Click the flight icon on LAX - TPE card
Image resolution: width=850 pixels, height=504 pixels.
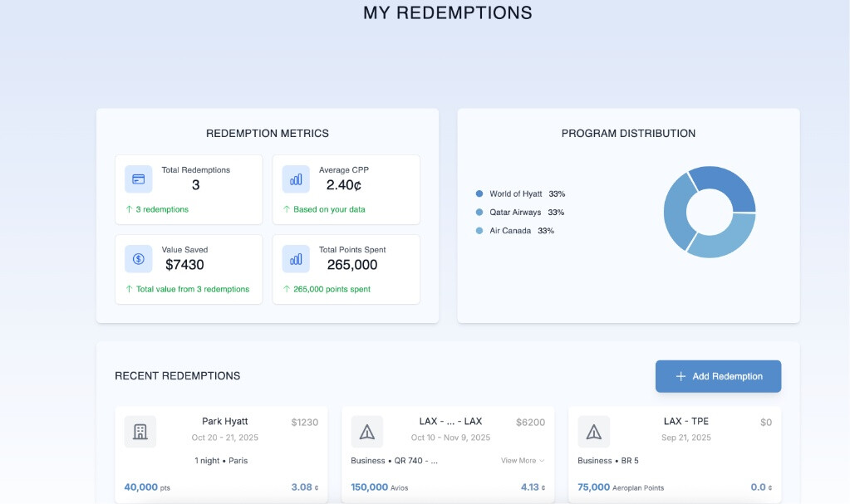pyautogui.click(x=593, y=432)
